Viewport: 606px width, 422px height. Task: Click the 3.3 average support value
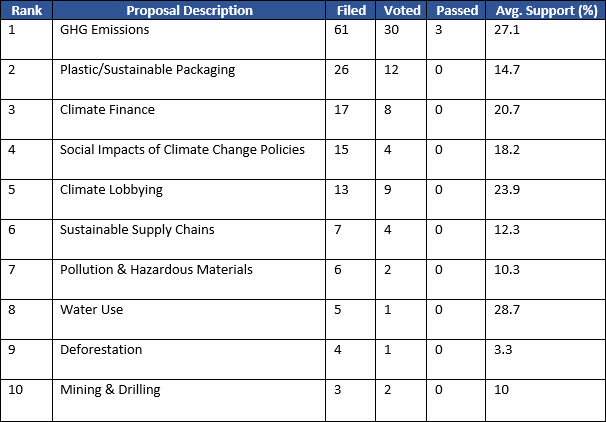pos(503,350)
